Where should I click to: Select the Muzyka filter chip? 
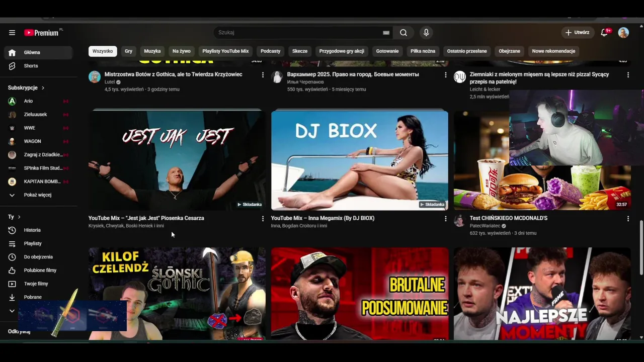pos(152,51)
